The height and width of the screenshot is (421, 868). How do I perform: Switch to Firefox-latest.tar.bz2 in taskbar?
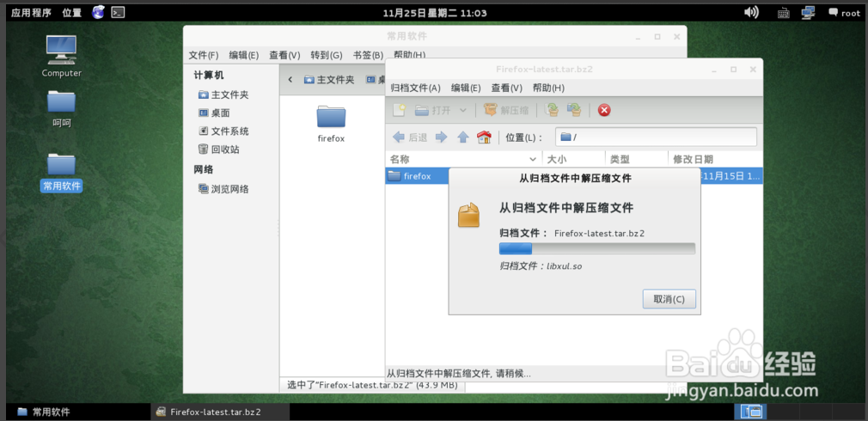click(220, 412)
